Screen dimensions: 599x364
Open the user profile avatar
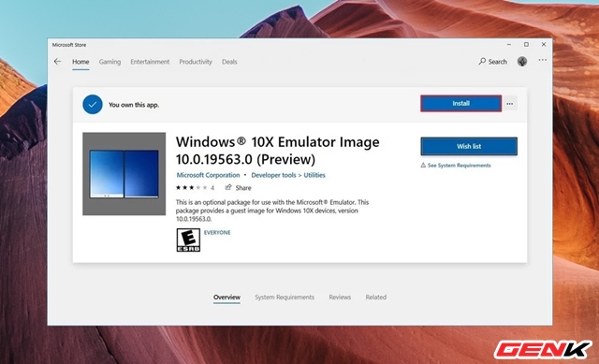point(522,61)
